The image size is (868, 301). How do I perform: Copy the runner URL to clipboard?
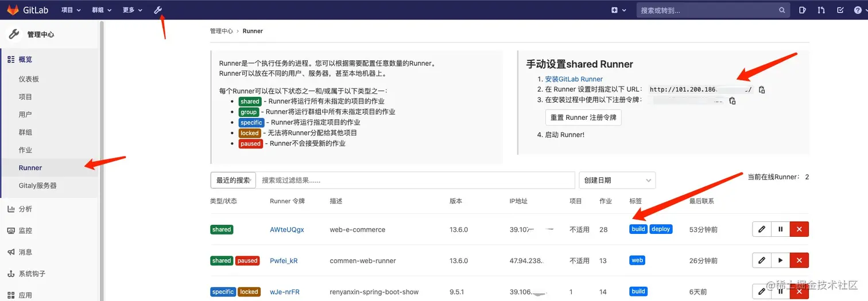(x=762, y=89)
